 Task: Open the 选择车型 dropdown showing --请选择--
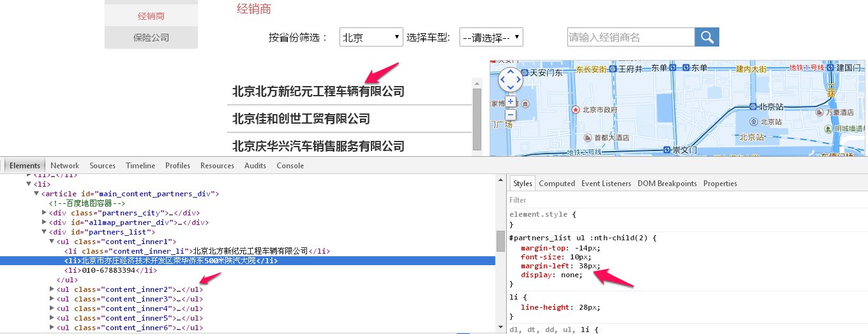491,38
